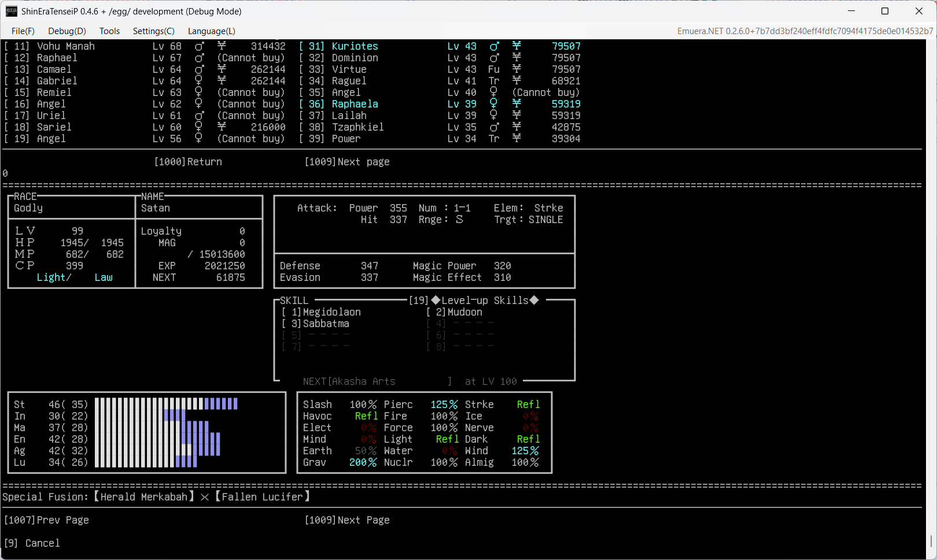Click the St stat bar graph
The image size is (937, 560).
[x=166, y=404]
